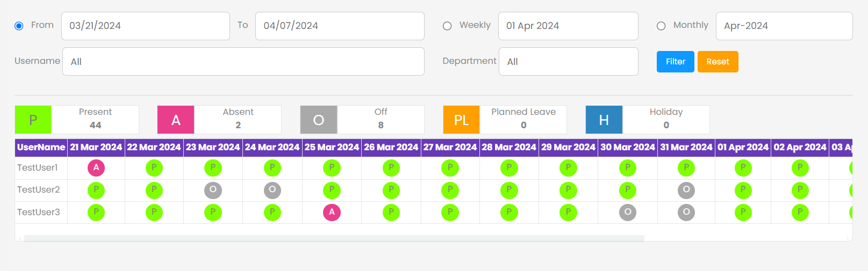Select the Weekly radio button
868x271 pixels.
tap(447, 26)
